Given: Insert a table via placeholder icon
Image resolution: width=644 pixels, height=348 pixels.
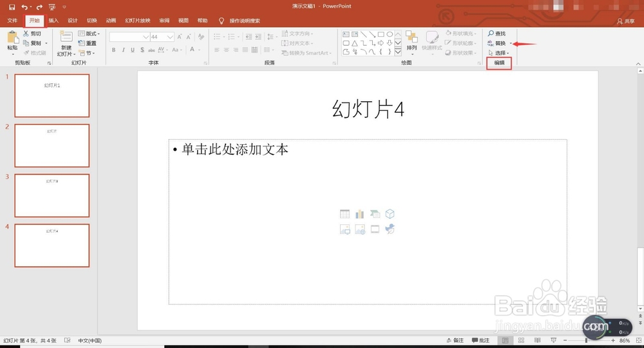Looking at the screenshot, I should point(345,214).
